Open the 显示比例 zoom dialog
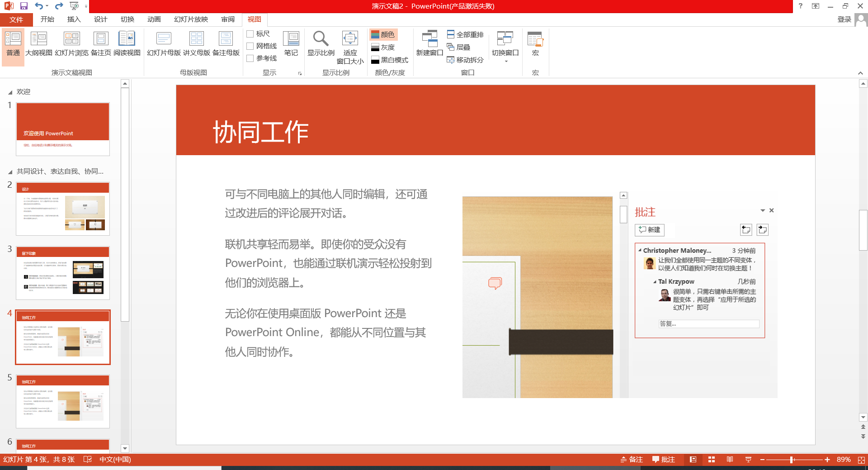868x470 pixels. tap(321, 44)
